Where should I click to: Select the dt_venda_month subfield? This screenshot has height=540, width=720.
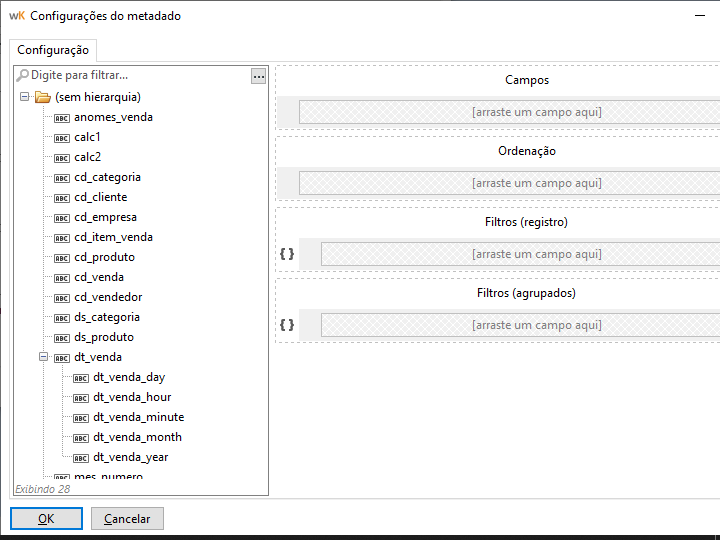coord(137,437)
